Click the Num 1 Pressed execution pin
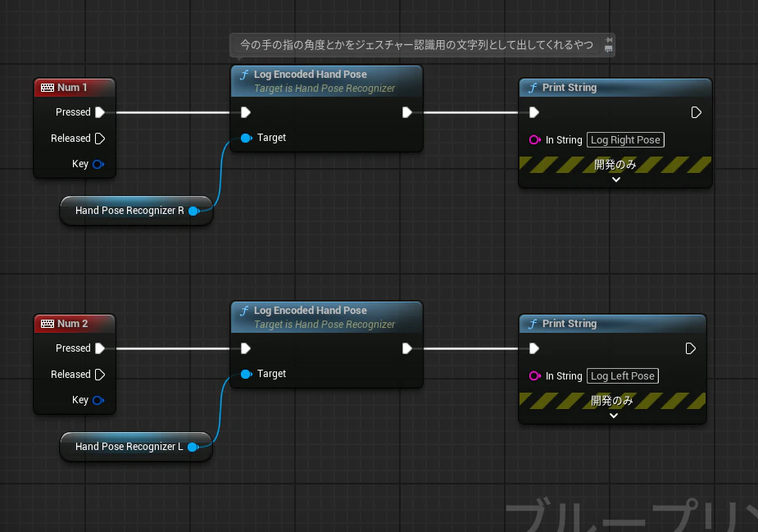 click(x=100, y=112)
